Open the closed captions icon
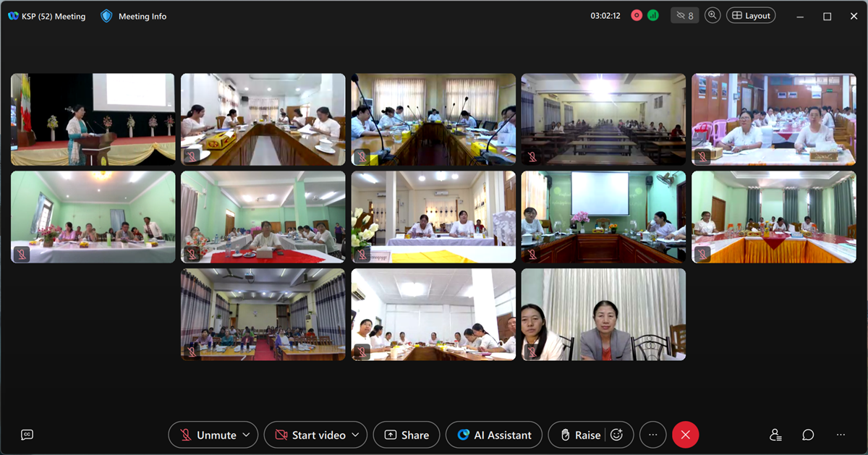The width and height of the screenshot is (868, 455). coord(27,435)
